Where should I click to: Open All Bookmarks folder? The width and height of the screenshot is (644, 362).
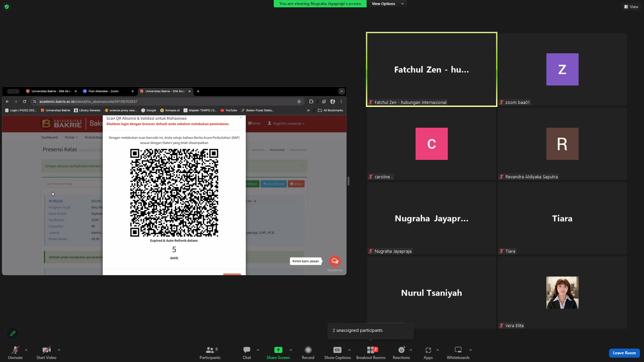click(x=330, y=110)
